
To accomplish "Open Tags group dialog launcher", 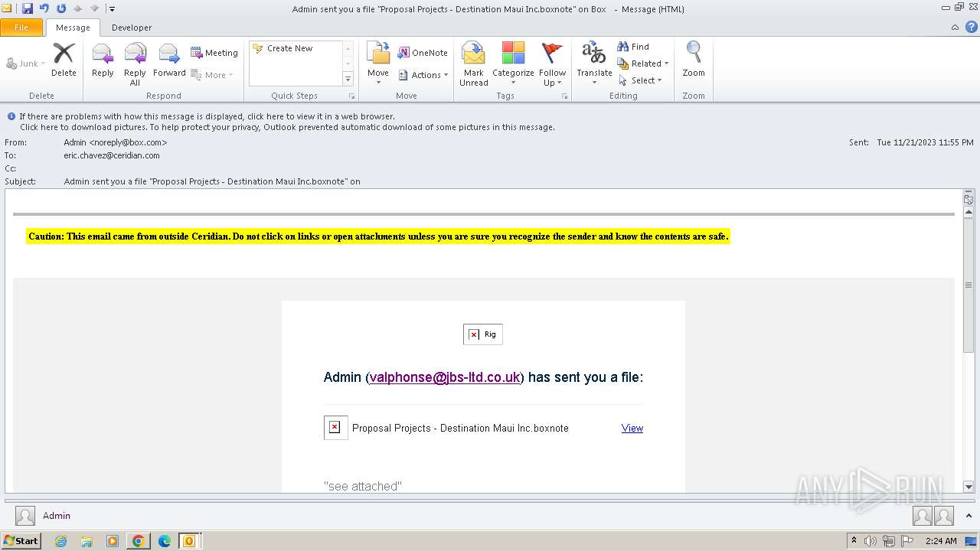I will (565, 96).
